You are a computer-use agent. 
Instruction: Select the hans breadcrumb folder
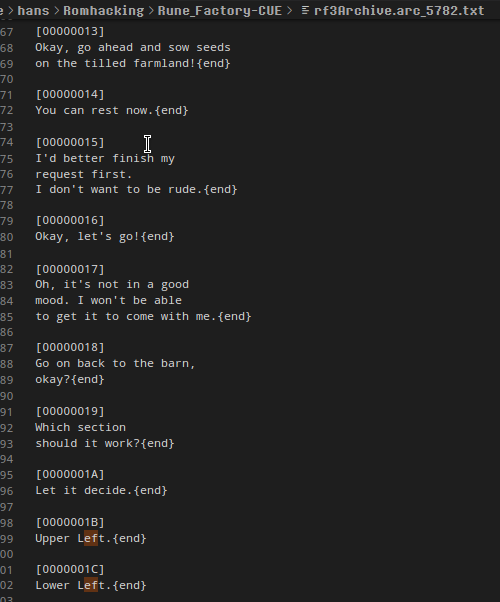33,10
